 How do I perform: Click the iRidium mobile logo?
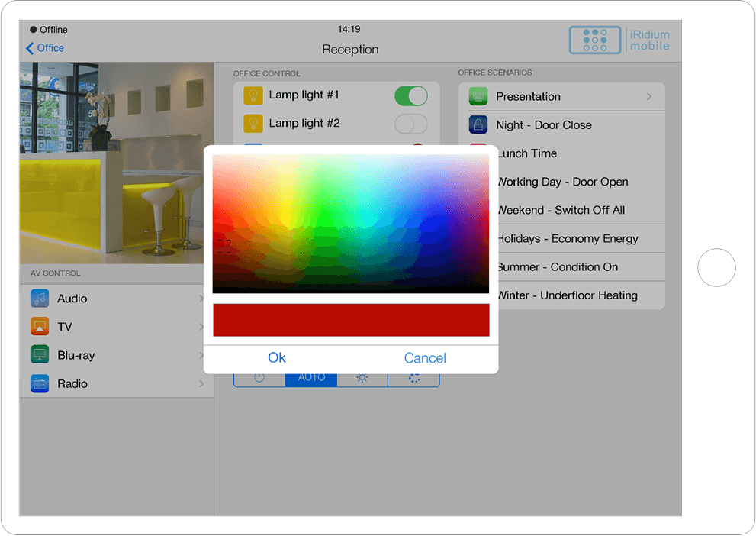619,40
